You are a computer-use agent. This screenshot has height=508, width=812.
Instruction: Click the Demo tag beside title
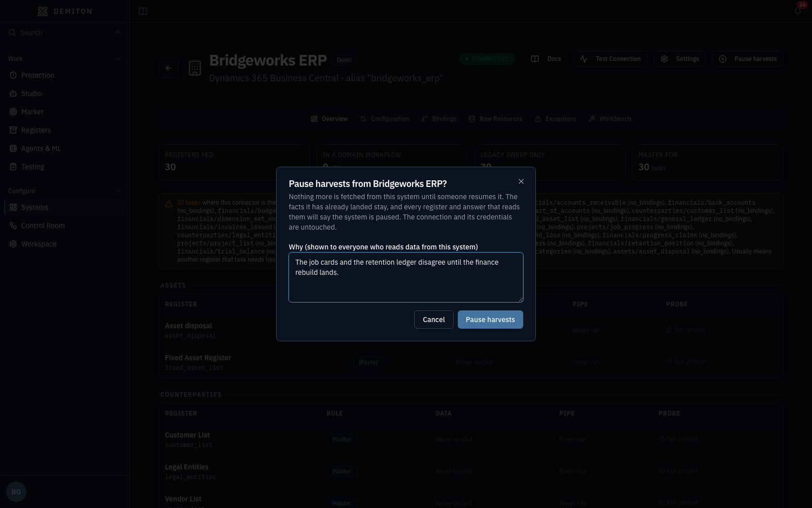pyautogui.click(x=344, y=60)
